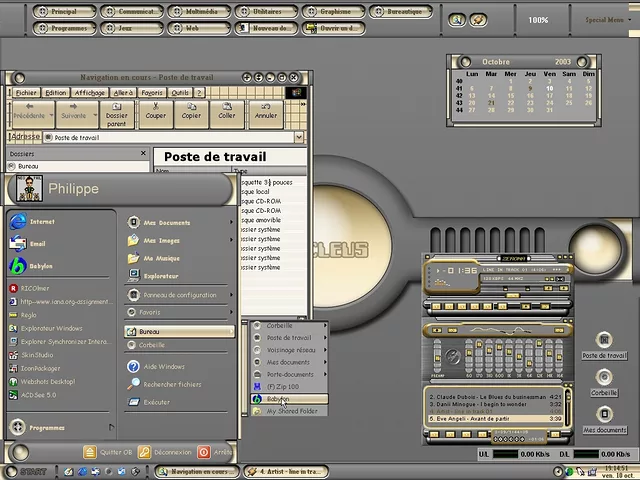Open the Corbeille desktop icon
This screenshot has width=640, height=480.
pos(603,379)
